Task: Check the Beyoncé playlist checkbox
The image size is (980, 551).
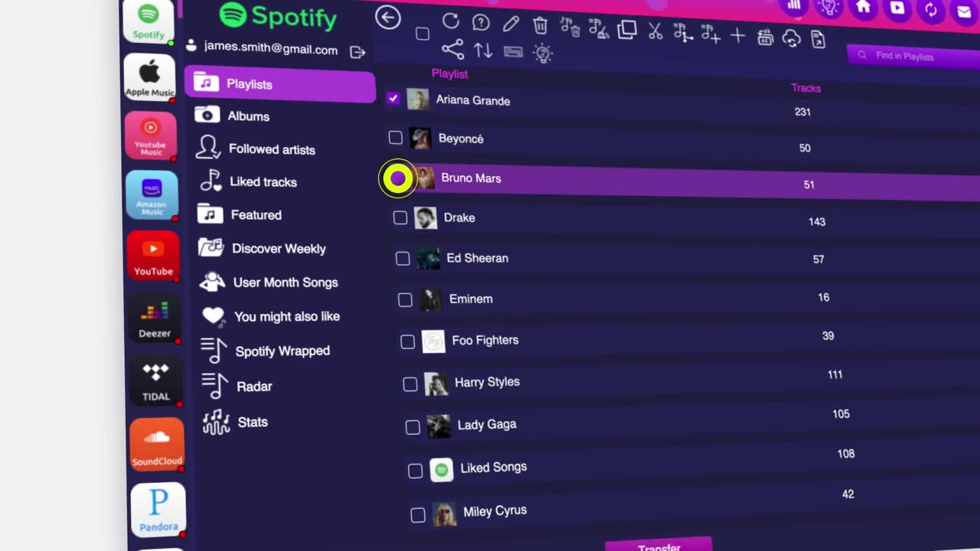Action: click(395, 138)
